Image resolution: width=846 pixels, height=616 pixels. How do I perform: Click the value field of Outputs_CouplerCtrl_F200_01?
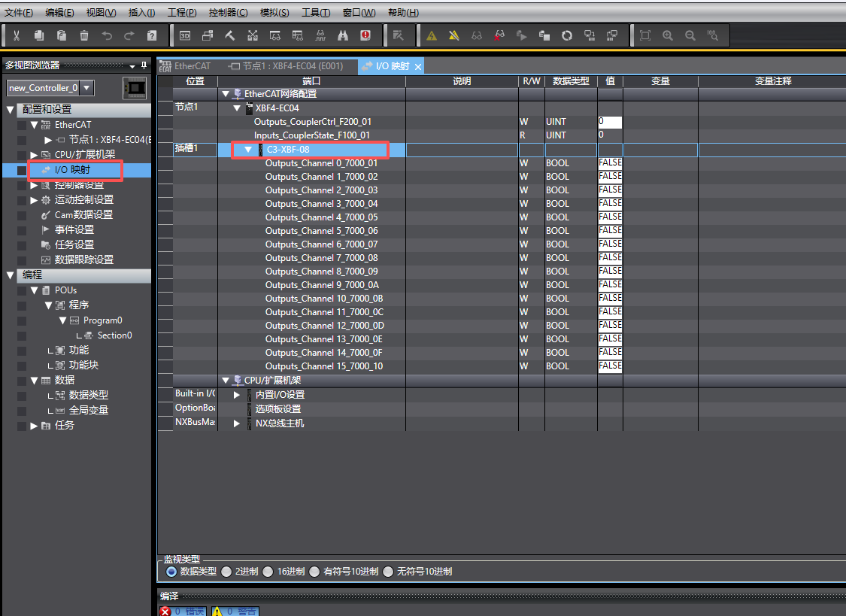point(610,122)
